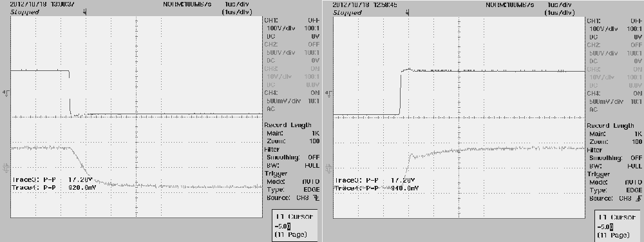The width and height of the screenshot is (644, 242).
Task: Click the CH2 OFF row in right screen
Action: [615, 45]
